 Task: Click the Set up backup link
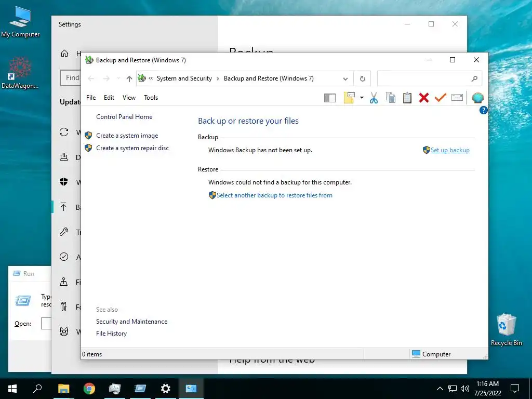[450, 150]
